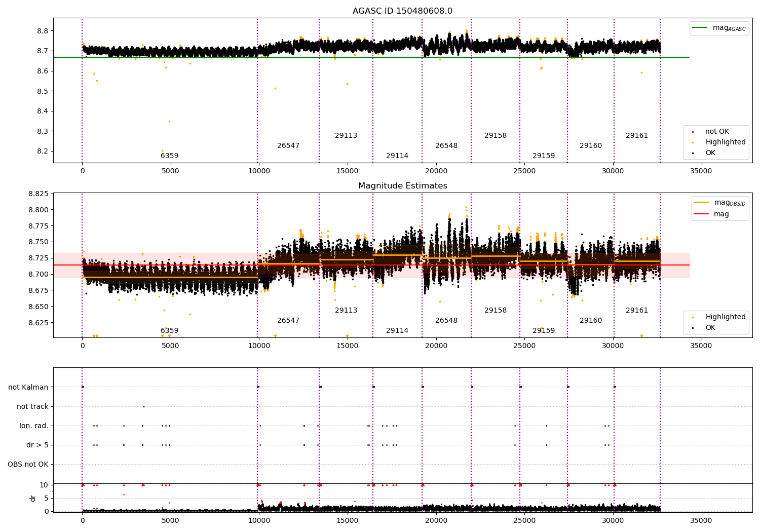The height and width of the screenshot is (532, 760).
Task: Click the OBSID label 6359 in top plot
Action: click(x=170, y=156)
